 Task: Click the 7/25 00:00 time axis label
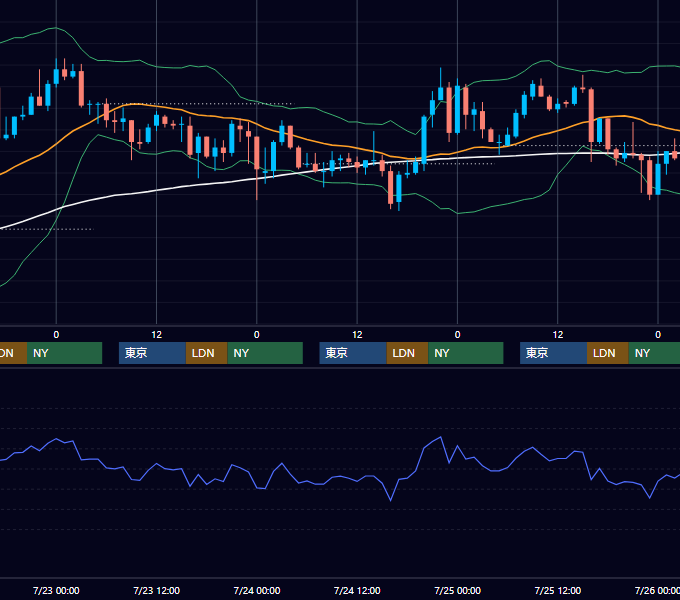coord(458,590)
